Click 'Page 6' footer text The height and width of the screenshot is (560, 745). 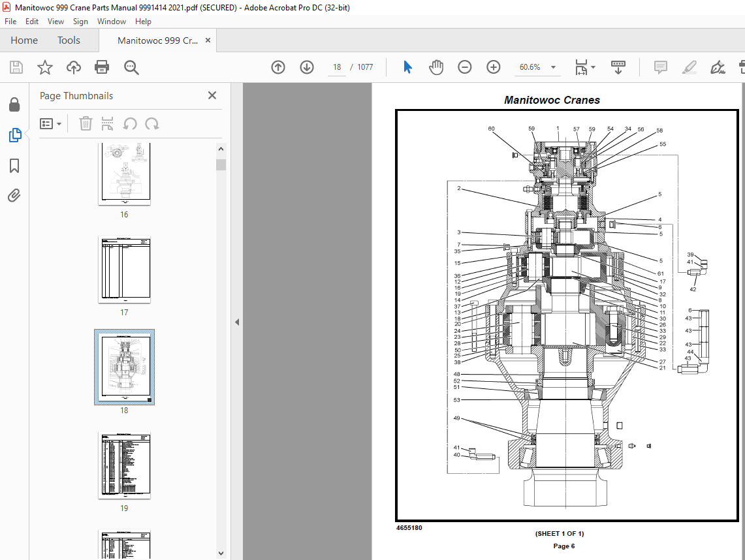[x=564, y=546]
